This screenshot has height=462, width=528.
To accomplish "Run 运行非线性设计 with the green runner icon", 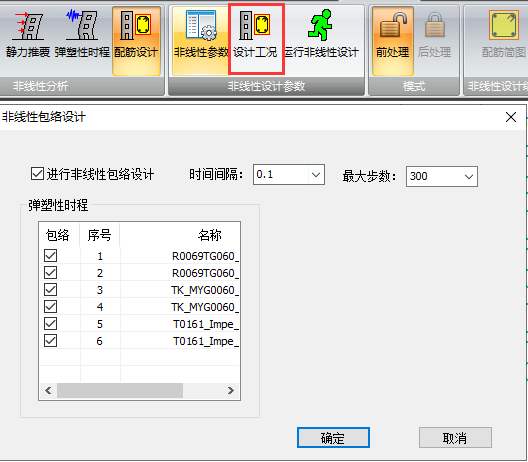I will (x=321, y=35).
